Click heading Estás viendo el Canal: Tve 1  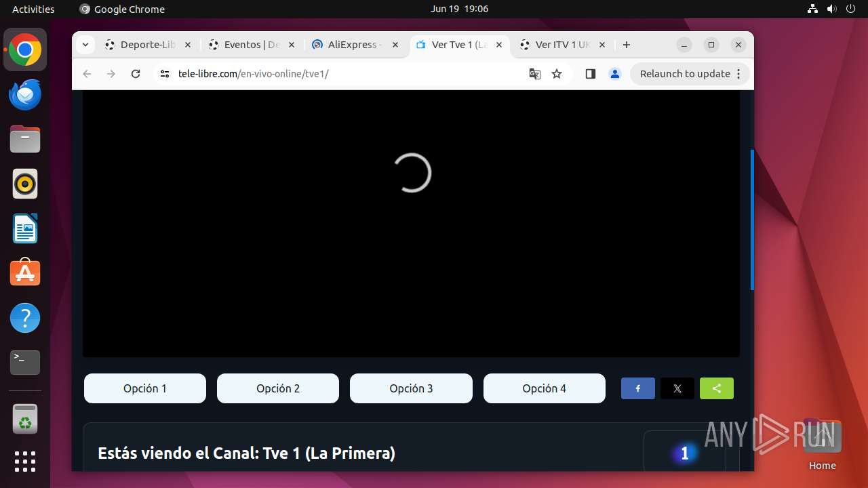[x=246, y=453]
